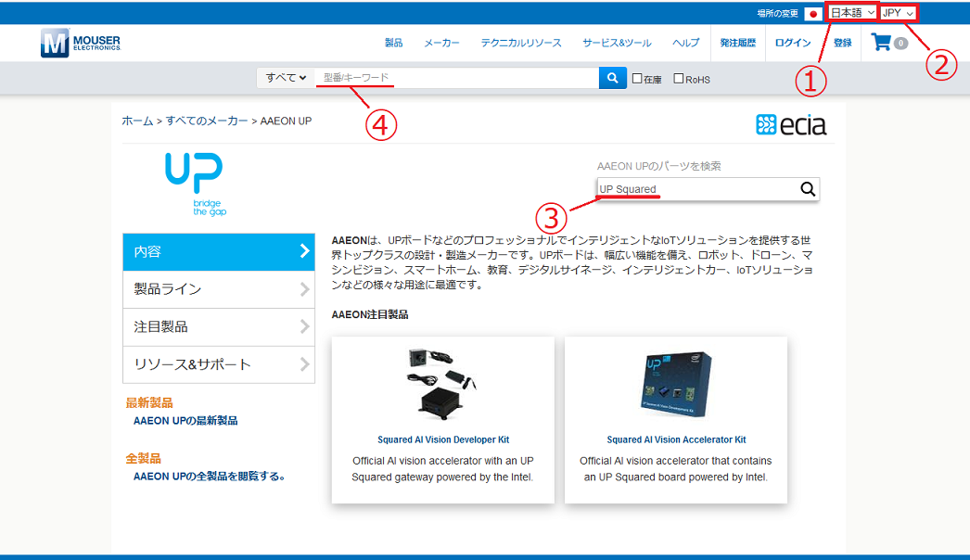
Task: Click the 製品ライン chevron arrow
Action: (304, 289)
